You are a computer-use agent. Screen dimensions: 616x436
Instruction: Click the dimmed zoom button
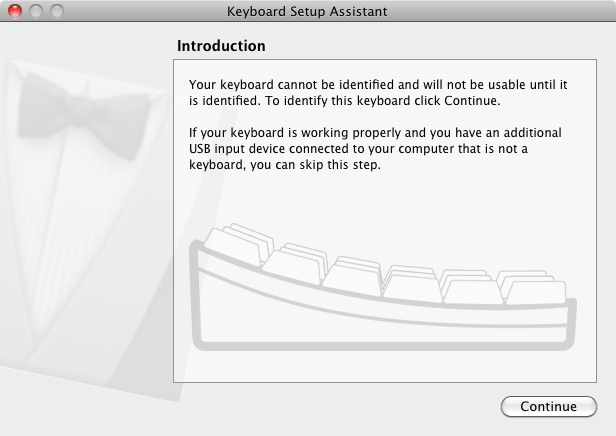tap(55, 12)
